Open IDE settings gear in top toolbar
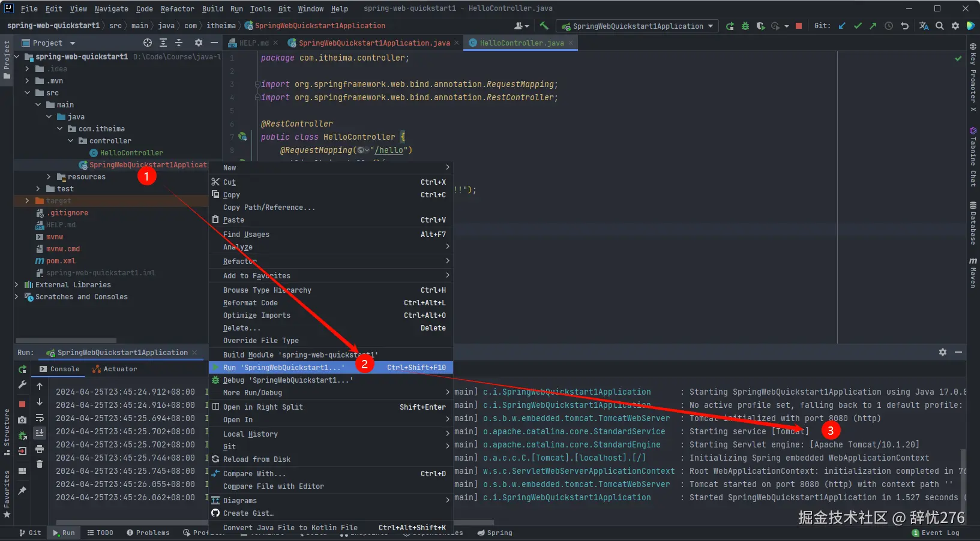The image size is (980, 541). click(955, 26)
